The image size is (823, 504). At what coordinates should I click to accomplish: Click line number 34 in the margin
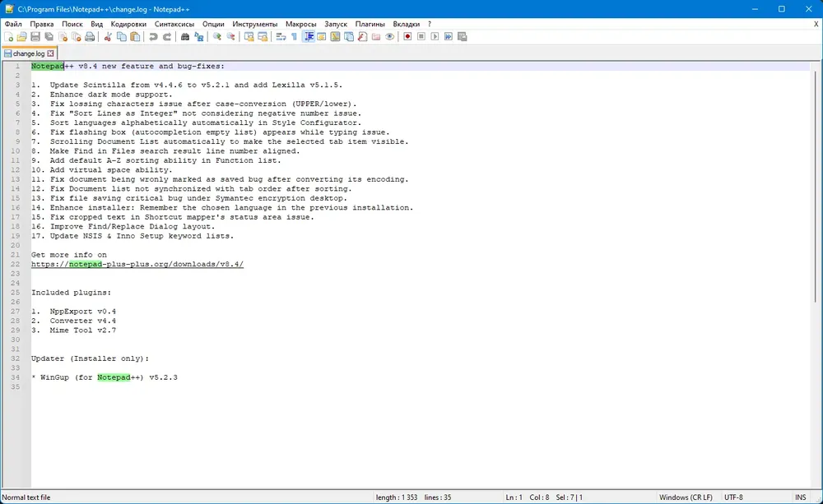pyautogui.click(x=15, y=377)
